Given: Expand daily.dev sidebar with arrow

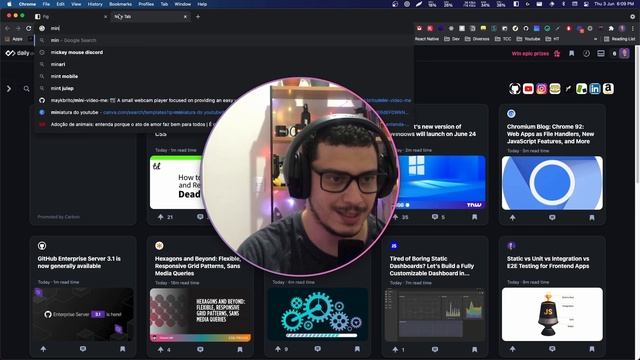Looking at the screenshot, I should pyautogui.click(x=9, y=89).
